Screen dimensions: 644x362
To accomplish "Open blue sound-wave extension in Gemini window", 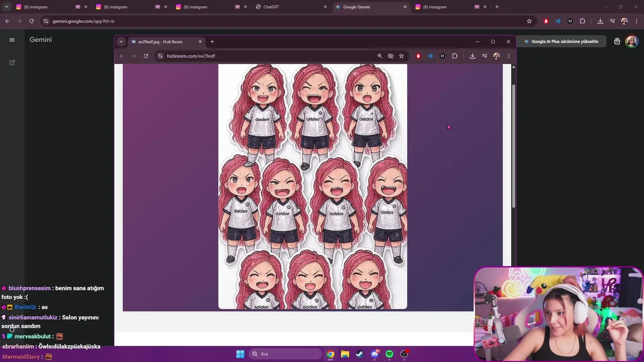I will 558,21.
